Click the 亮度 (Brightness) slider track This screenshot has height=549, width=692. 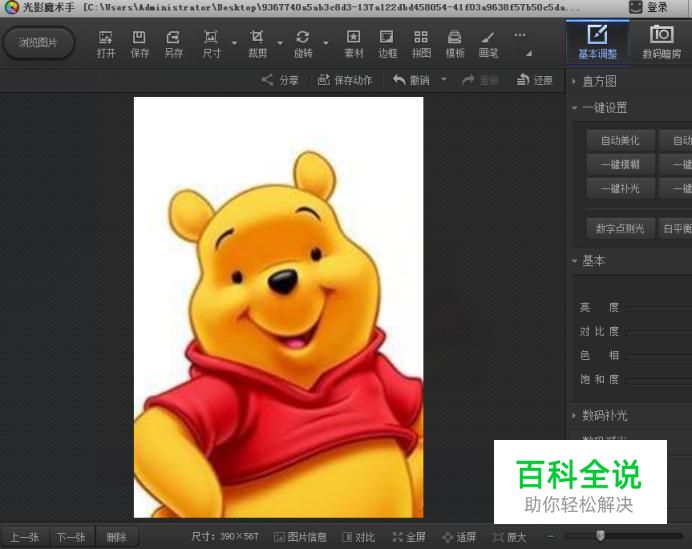(658, 308)
